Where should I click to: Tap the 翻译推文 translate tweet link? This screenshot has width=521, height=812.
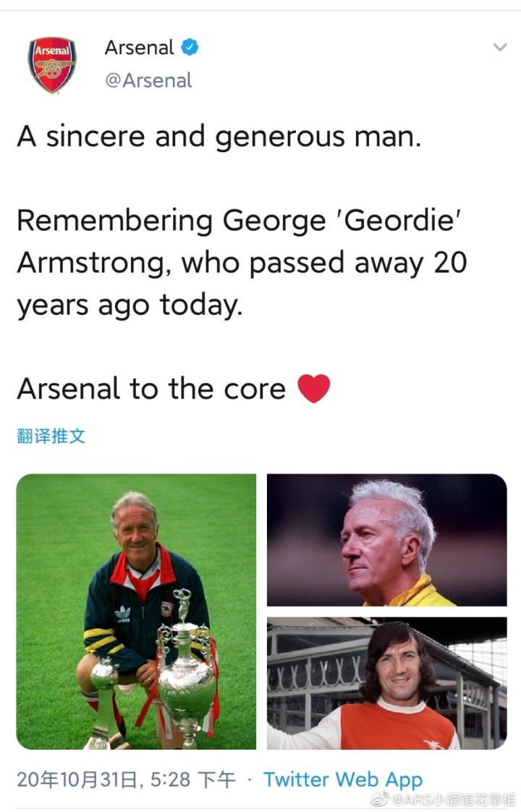point(51,436)
